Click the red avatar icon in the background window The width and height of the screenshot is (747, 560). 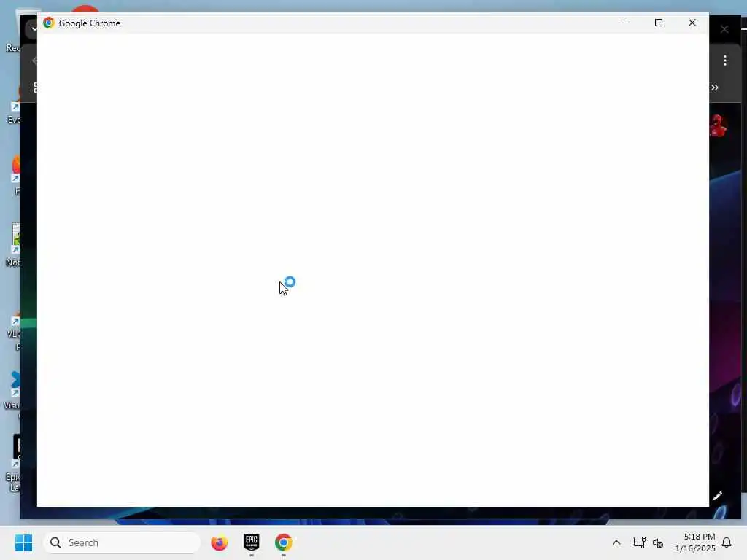tap(718, 125)
